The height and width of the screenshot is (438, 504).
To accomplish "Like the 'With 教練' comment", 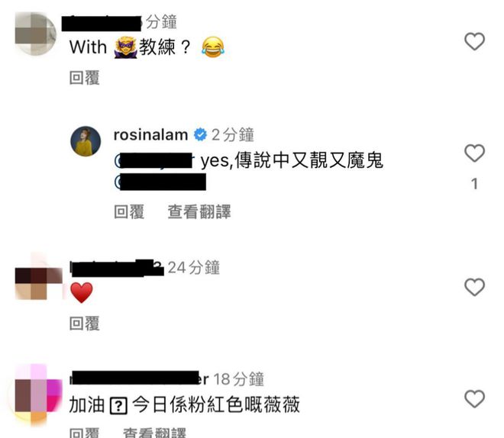I will 474,42.
